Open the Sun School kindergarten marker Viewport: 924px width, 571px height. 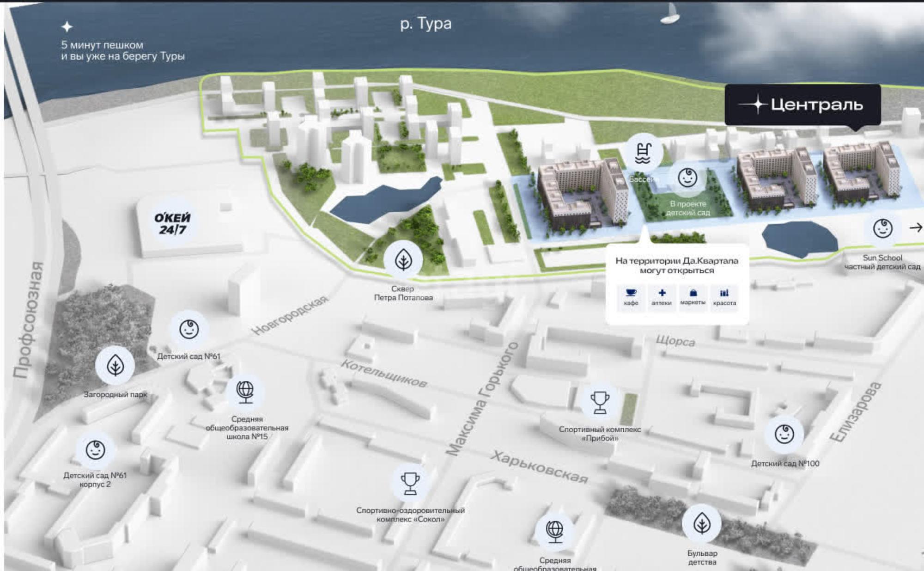pos(882,228)
